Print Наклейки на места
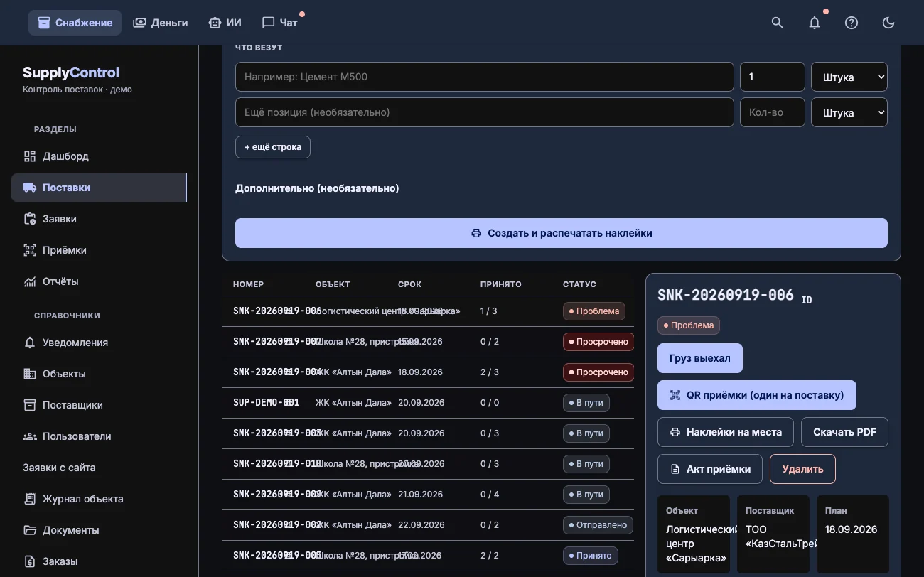This screenshot has width=924, height=577. [726, 432]
